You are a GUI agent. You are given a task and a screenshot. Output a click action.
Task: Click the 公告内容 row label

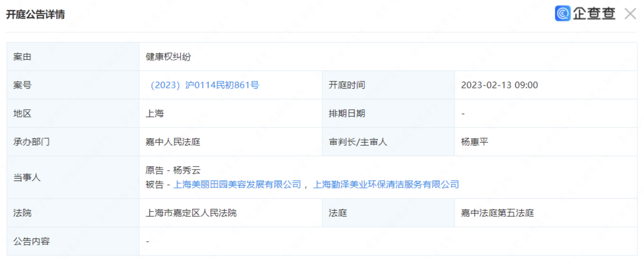click(31, 241)
